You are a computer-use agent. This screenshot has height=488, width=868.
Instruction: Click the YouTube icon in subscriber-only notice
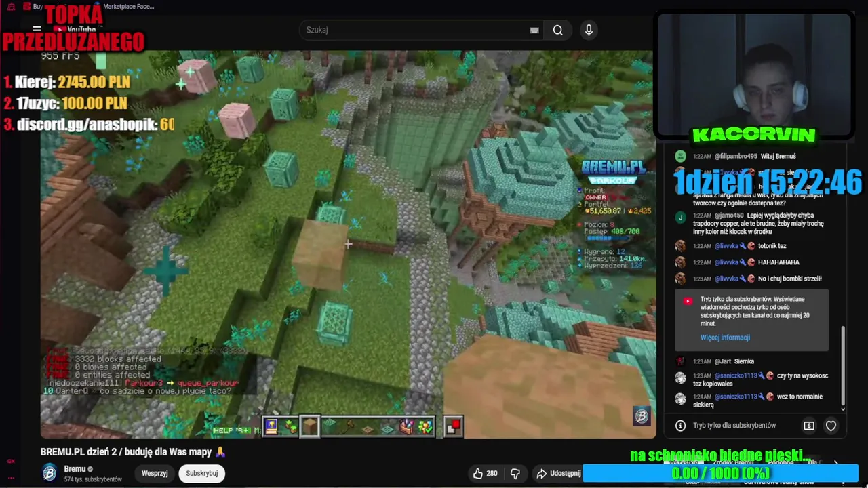(688, 301)
